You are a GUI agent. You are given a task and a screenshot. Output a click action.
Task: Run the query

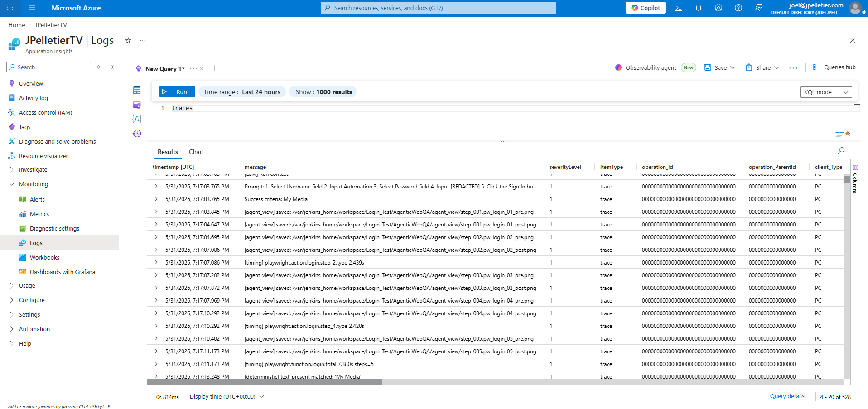(177, 92)
